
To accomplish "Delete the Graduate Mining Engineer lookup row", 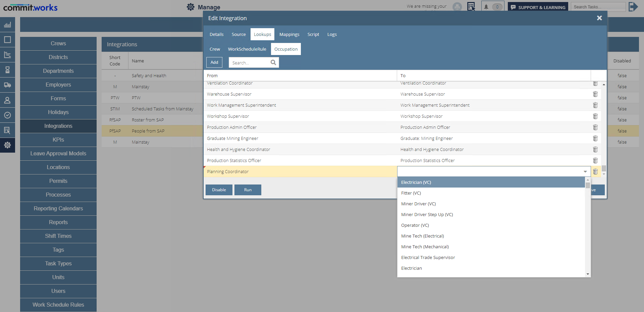I will (595, 139).
